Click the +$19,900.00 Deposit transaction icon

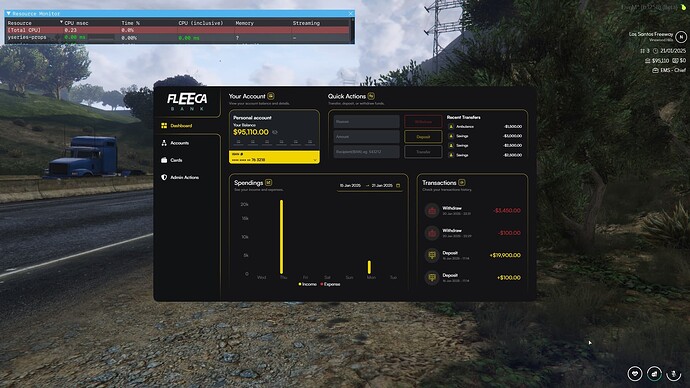[432, 255]
